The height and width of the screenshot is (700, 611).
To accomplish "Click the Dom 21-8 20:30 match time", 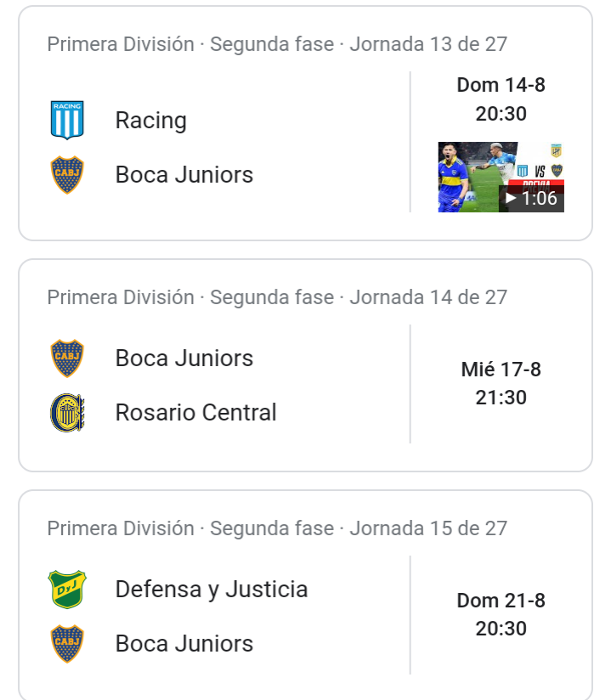I will (501, 614).
